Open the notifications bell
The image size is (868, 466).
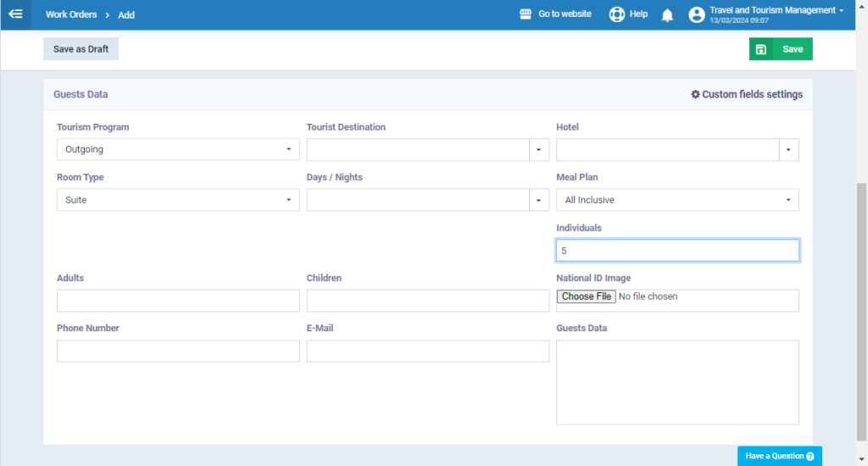[667, 15]
